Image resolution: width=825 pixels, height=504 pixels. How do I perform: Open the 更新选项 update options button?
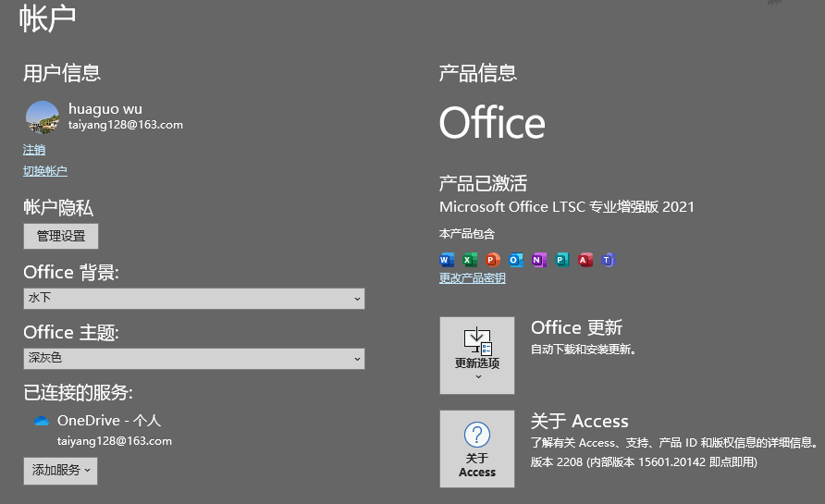[x=477, y=355]
